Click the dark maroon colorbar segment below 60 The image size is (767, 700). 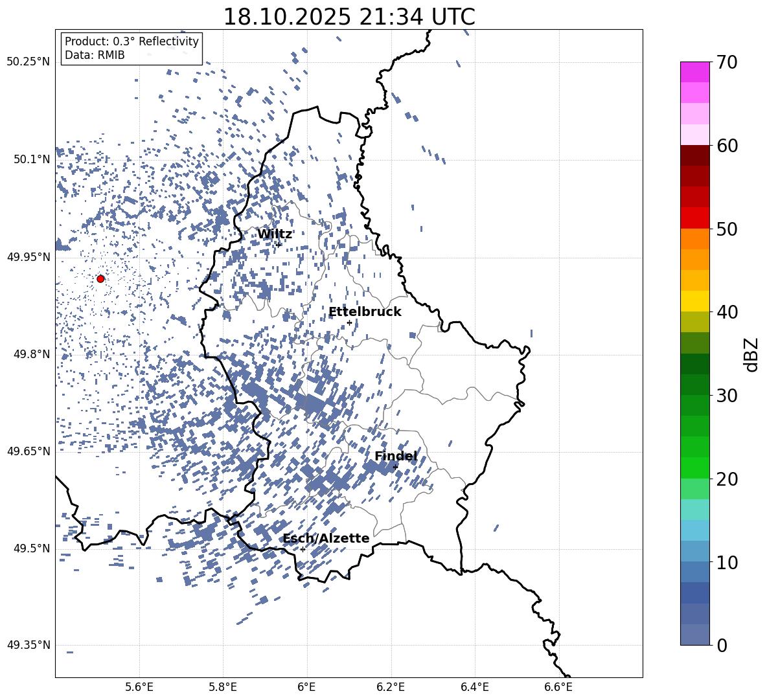694,155
